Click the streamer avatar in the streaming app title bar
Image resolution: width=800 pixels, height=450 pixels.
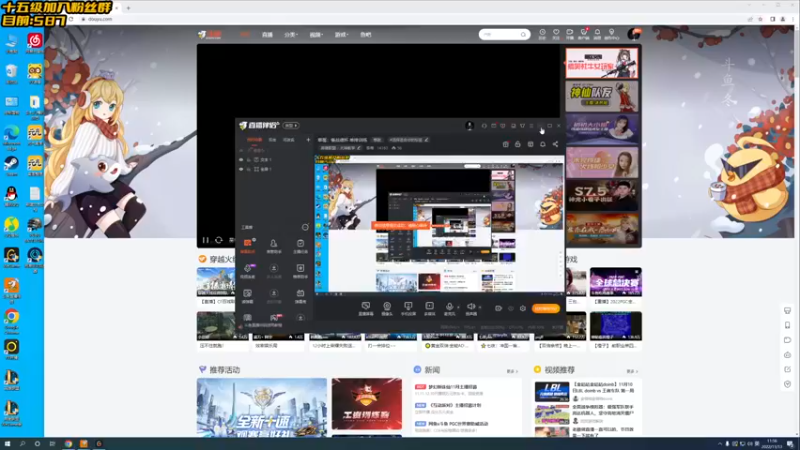[469, 126]
